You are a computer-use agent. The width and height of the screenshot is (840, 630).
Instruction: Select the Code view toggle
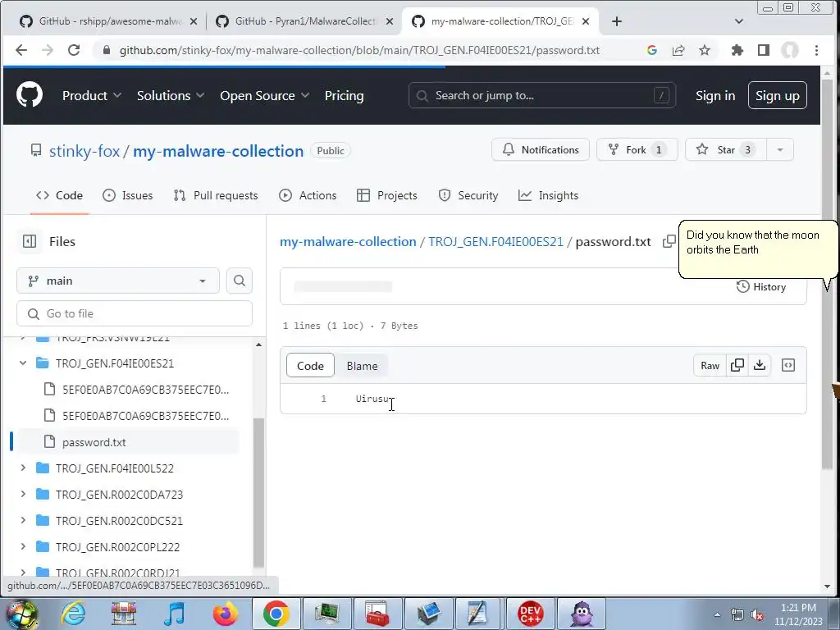310,366
